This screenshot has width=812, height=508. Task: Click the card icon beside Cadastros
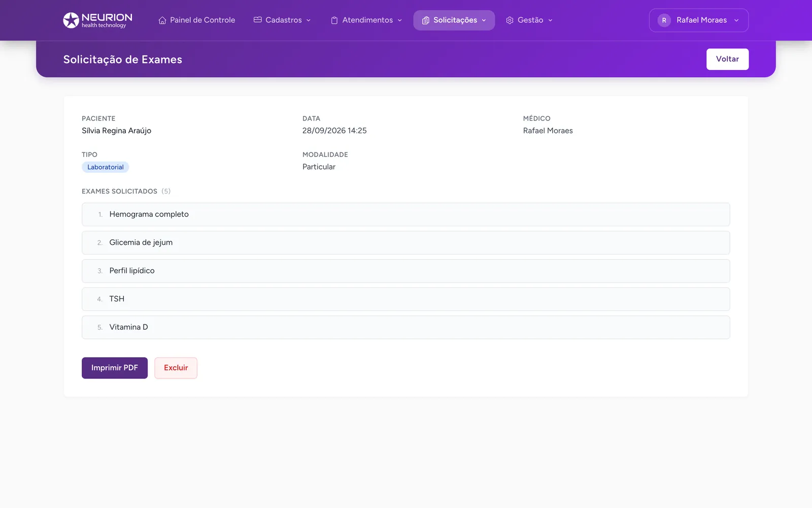(258, 20)
